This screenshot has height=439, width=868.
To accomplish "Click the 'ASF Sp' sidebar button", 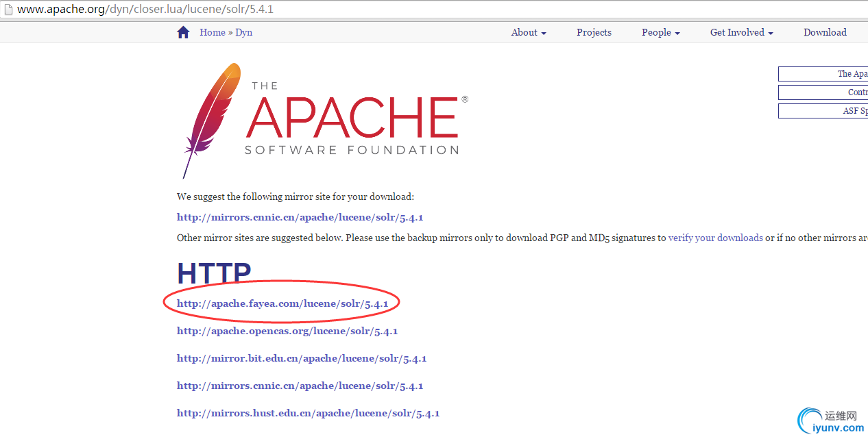I will [x=823, y=111].
